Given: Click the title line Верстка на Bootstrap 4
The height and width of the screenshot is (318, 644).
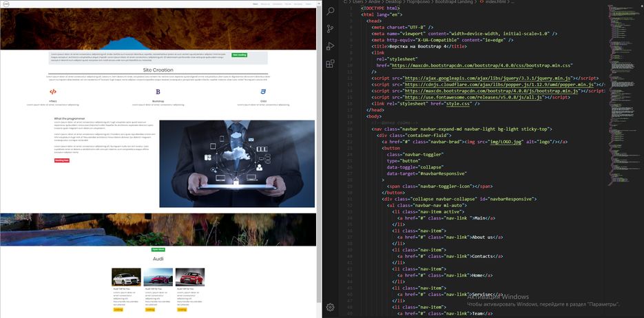Looking at the screenshot, I should coord(419,46).
